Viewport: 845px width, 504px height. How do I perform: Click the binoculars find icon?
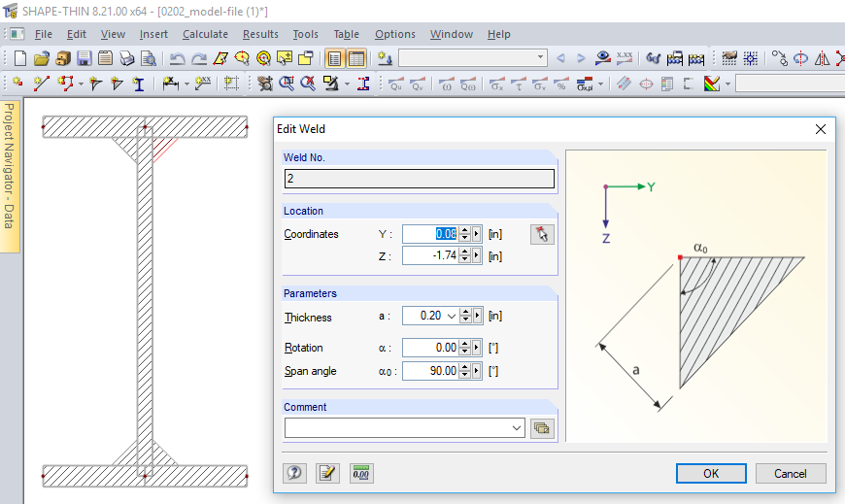pyautogui.click(x=654, y=57)
